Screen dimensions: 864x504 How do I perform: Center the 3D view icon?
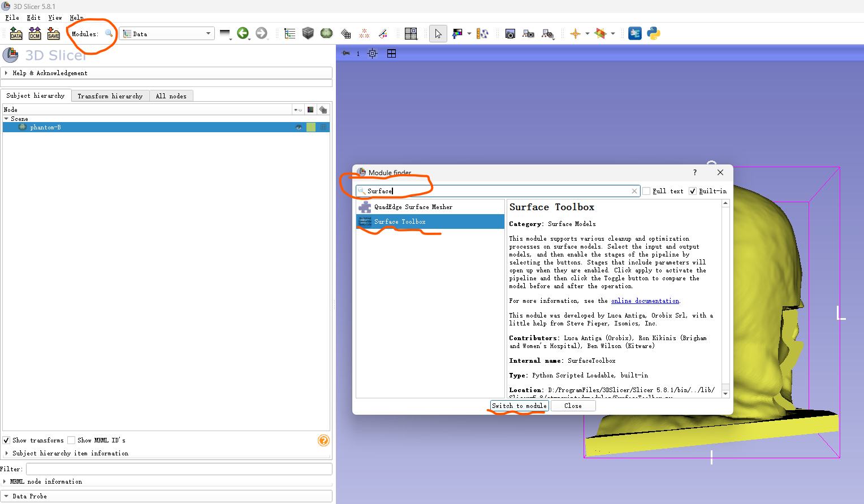[372, 53]
